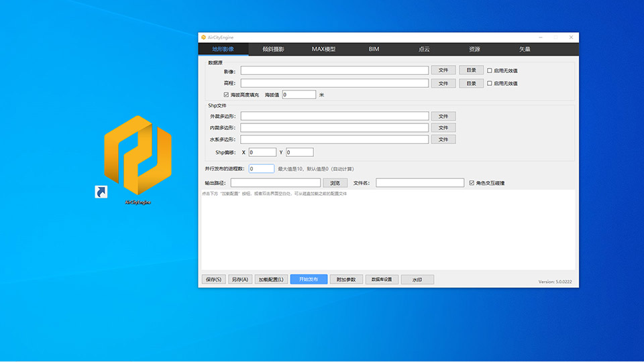The image size is (644, 362).
Task: Click the hint text 最大值是10, 默认值是0
Action: (x=316, y=169)
